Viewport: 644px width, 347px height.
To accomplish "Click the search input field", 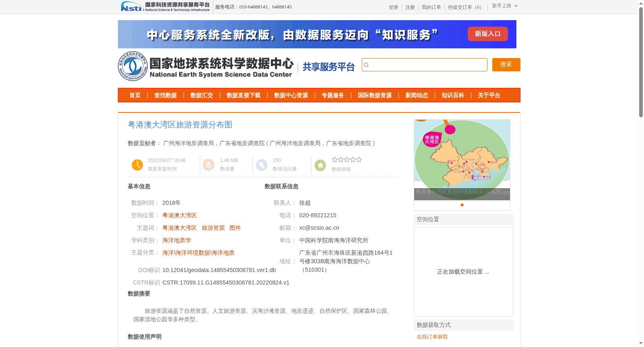I will [x=425, y=64].
